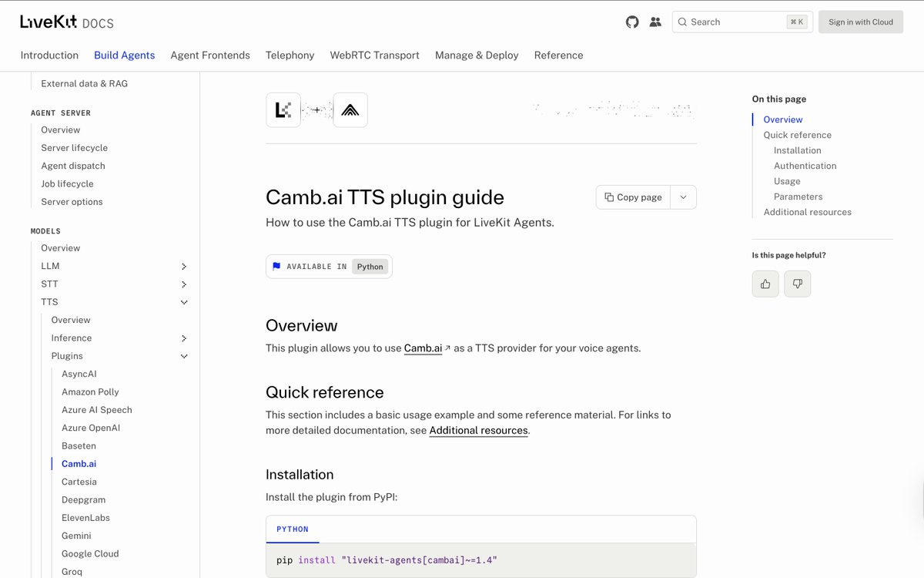Collapse the Plugins sidebar item
Image resolution: width=924 pixels, height=578 pixels.
184,356
